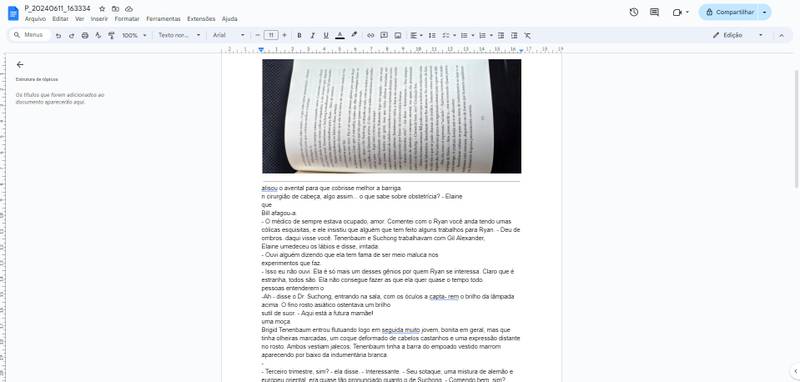Open the Arial font dropdown
800x382 pixels.
pyautogui.click(x=229, y=35)
